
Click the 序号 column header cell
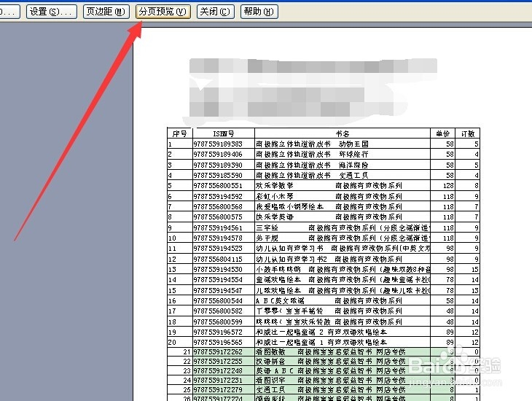click(180, 133)
